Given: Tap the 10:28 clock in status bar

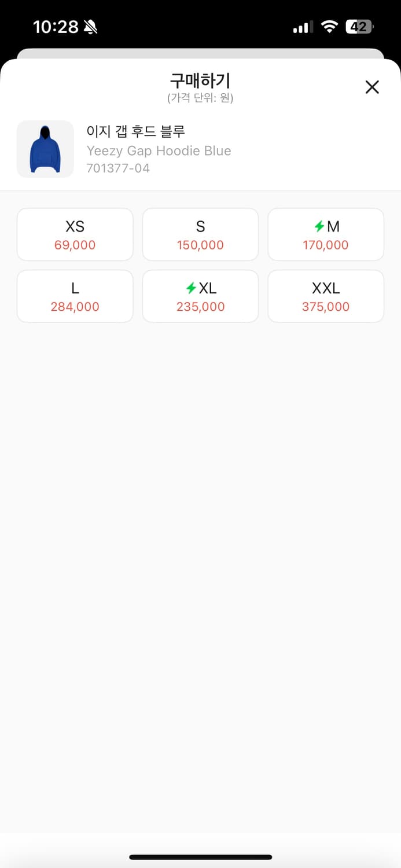Looking at the screenshot, I should pos(56,27).
